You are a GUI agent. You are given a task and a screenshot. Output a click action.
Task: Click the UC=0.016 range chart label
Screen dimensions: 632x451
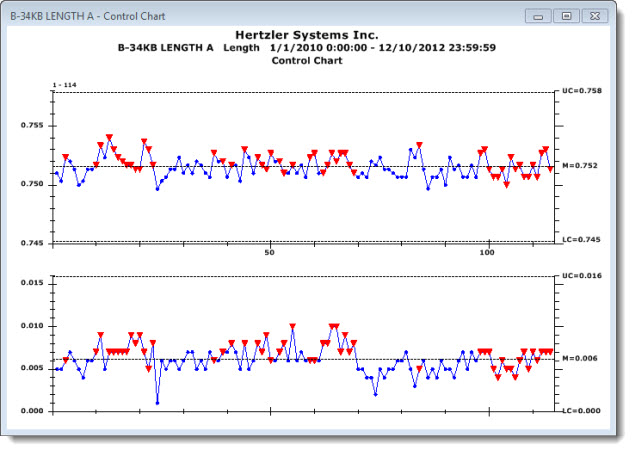click(x=584, y=274)
